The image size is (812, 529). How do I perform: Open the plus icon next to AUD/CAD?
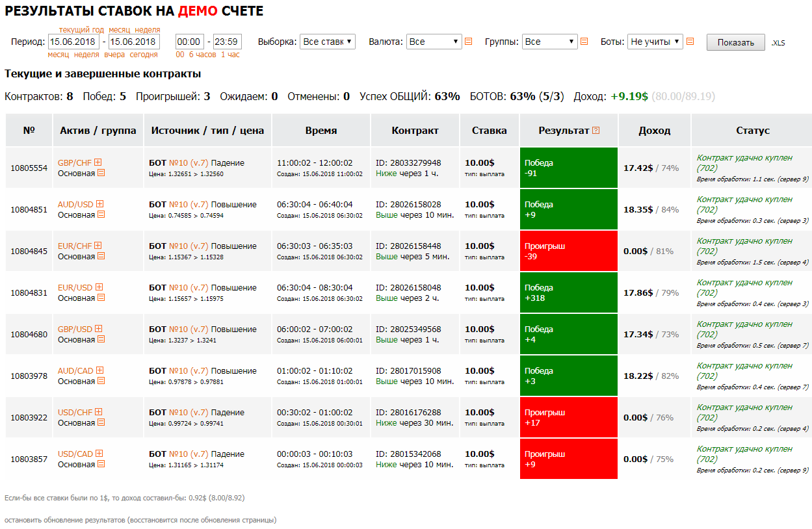99,370
